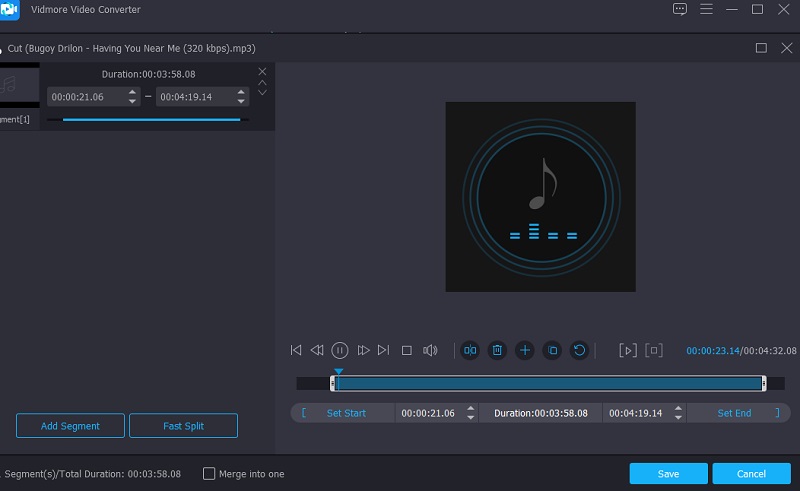Mute audio with the speaker icon

(430, 350)
